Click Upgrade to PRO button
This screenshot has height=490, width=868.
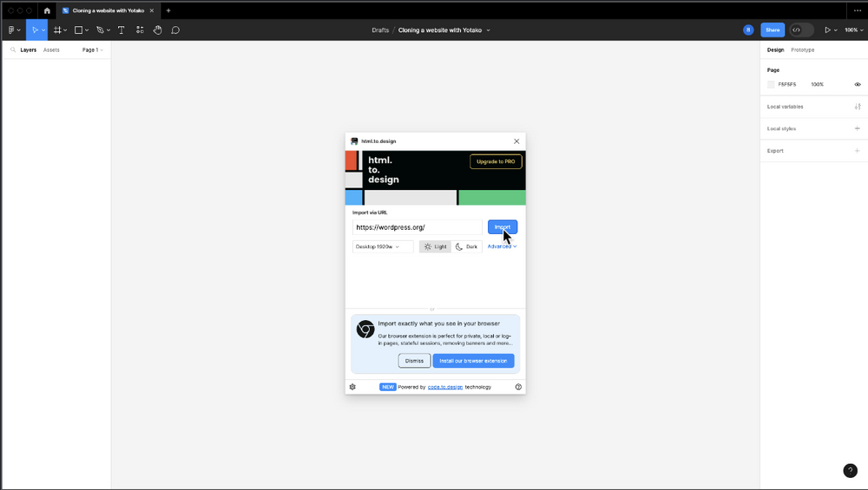point(496,161)
